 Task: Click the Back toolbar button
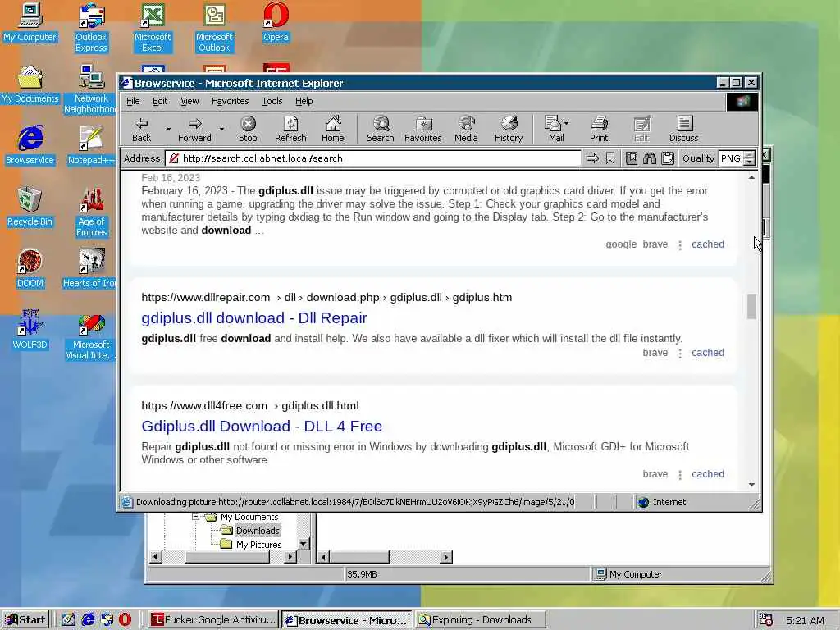click(x=141, y=129)
